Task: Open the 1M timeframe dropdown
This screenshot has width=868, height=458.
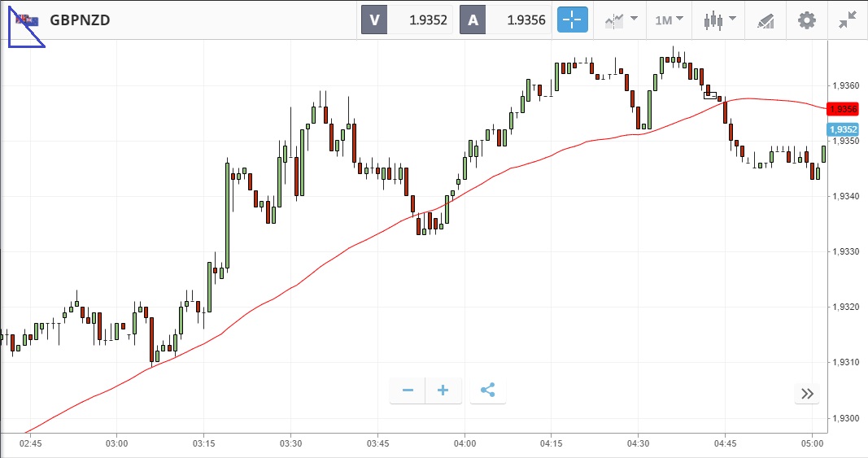Action: [669, 20]
